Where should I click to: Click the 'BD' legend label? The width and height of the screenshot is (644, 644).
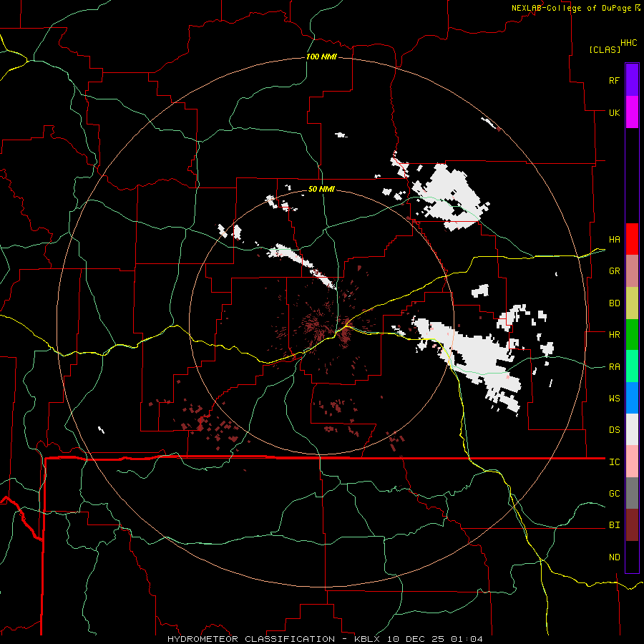(x=615, y=303)
